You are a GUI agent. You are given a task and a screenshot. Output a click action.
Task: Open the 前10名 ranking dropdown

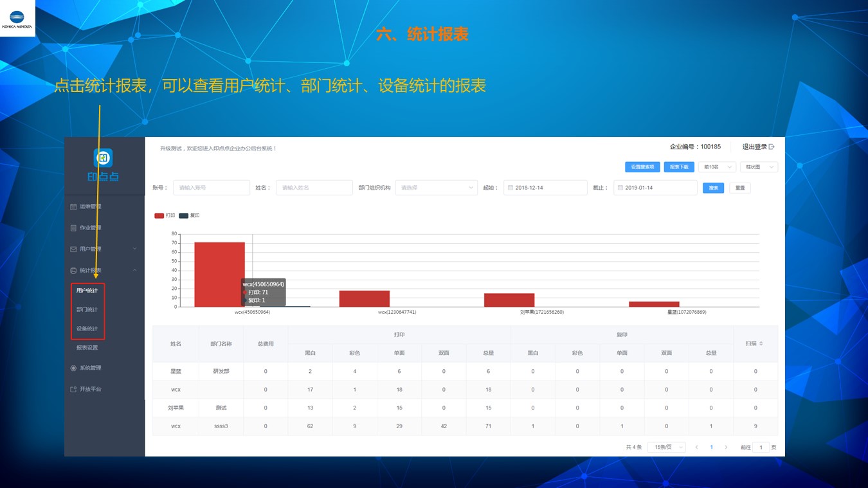717,167
